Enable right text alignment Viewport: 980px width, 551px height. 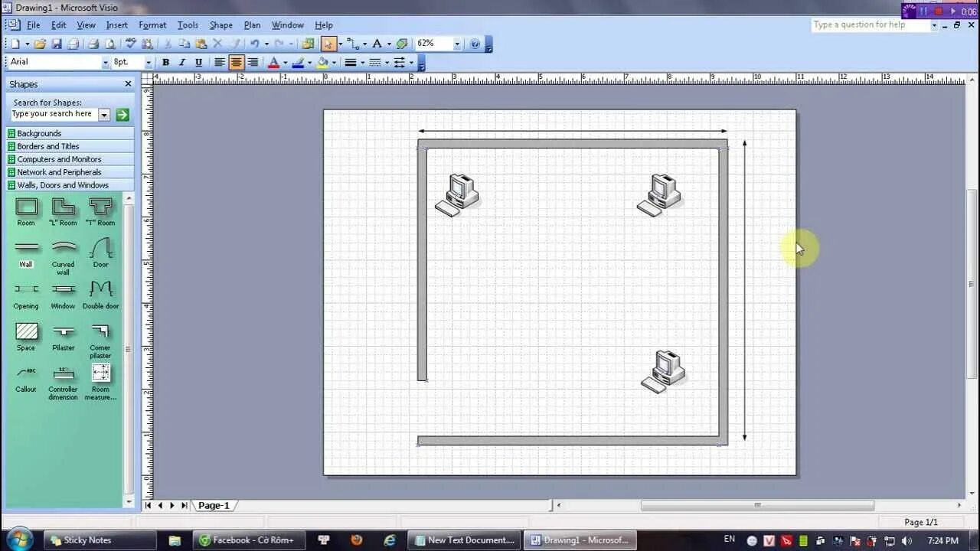point(253,62)
